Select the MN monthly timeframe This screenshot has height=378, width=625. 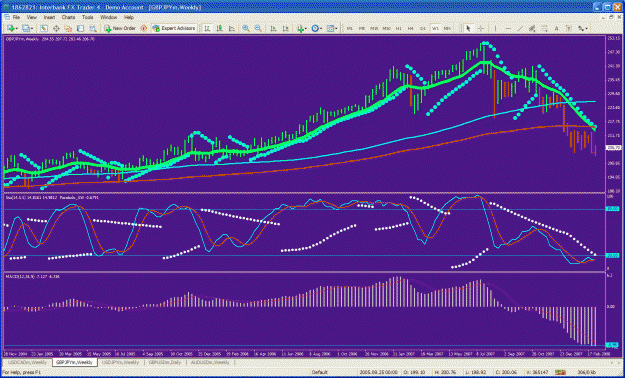tap(447, 28)
